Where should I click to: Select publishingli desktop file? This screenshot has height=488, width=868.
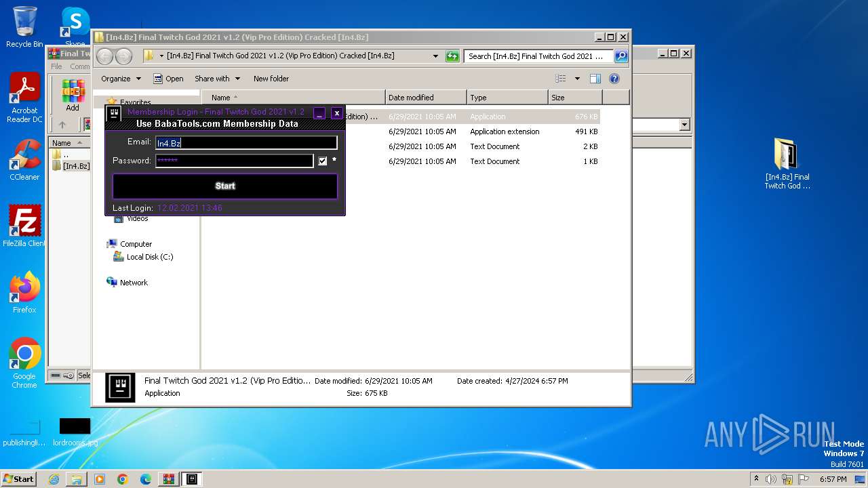pos(24,432)
